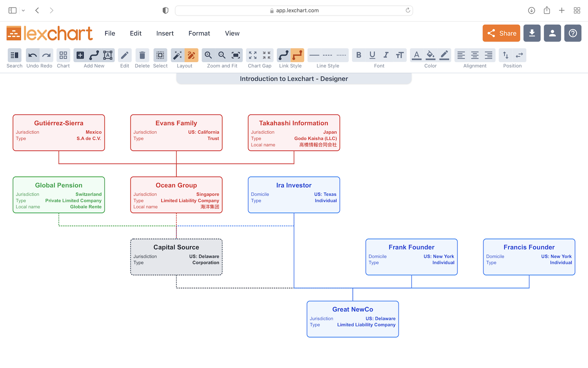The image size is (588, 368).
Task: Click the Chart Gap expand icon
Action: click(253, 55)
